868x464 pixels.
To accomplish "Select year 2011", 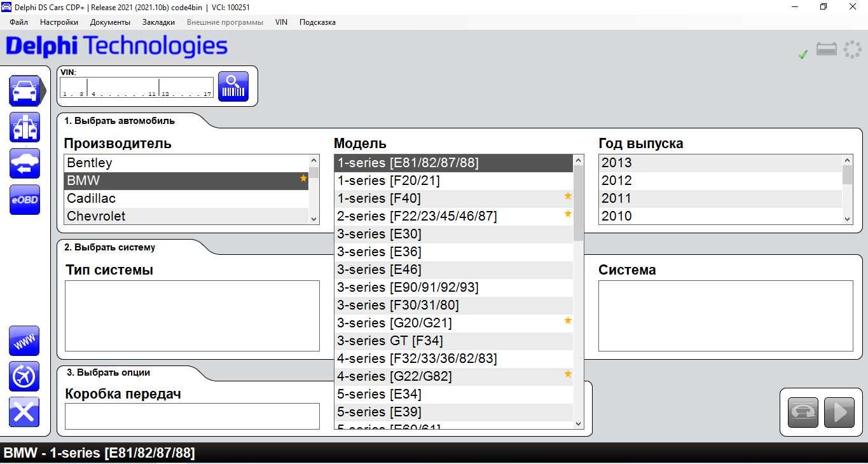I will pos(720,198).
